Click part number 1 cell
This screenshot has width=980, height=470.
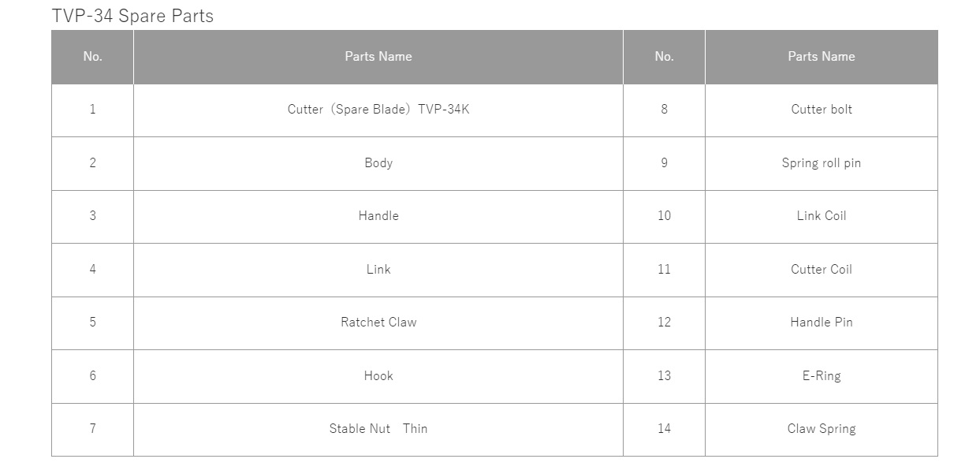click(93, 110)
